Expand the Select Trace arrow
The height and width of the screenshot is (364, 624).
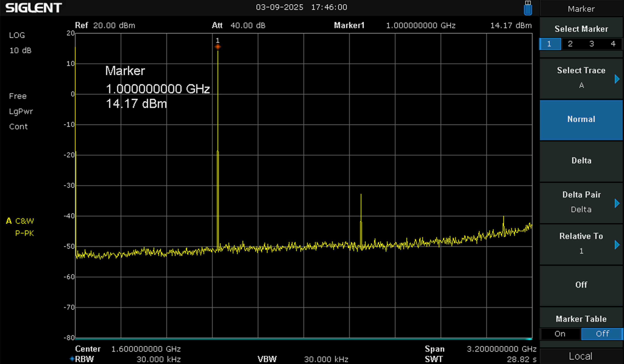[617, 79]
